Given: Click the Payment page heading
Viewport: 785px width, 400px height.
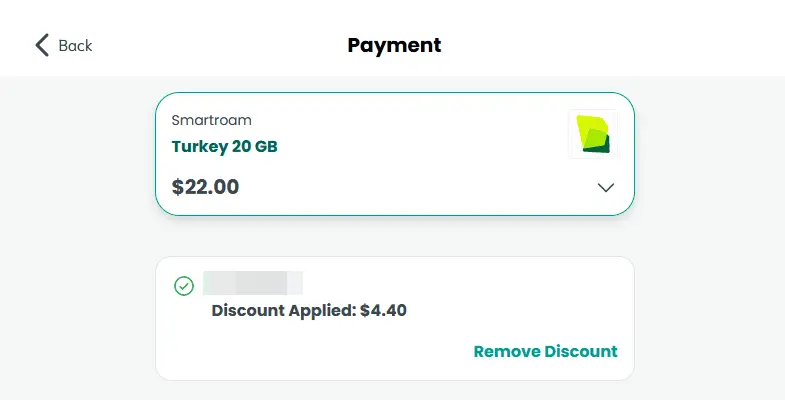Looking at the screenshot, I should [394, 45].
